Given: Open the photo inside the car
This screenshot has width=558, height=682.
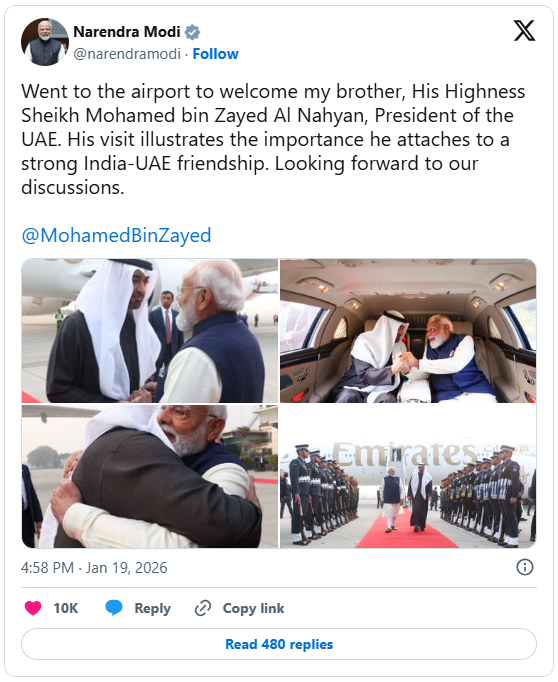Looking at the screenshot, I should 408,331.
